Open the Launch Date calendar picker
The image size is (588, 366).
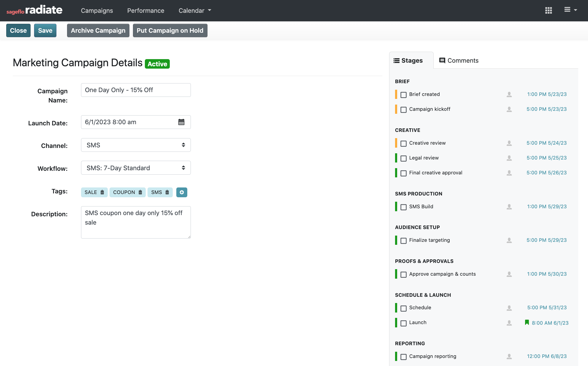pyautogui.click(x=182, y=122)
